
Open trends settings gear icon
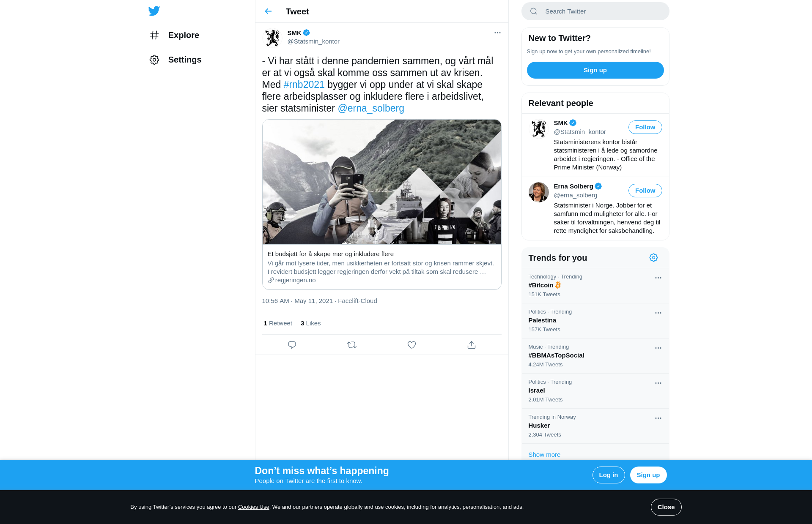(x=653, y=258)
